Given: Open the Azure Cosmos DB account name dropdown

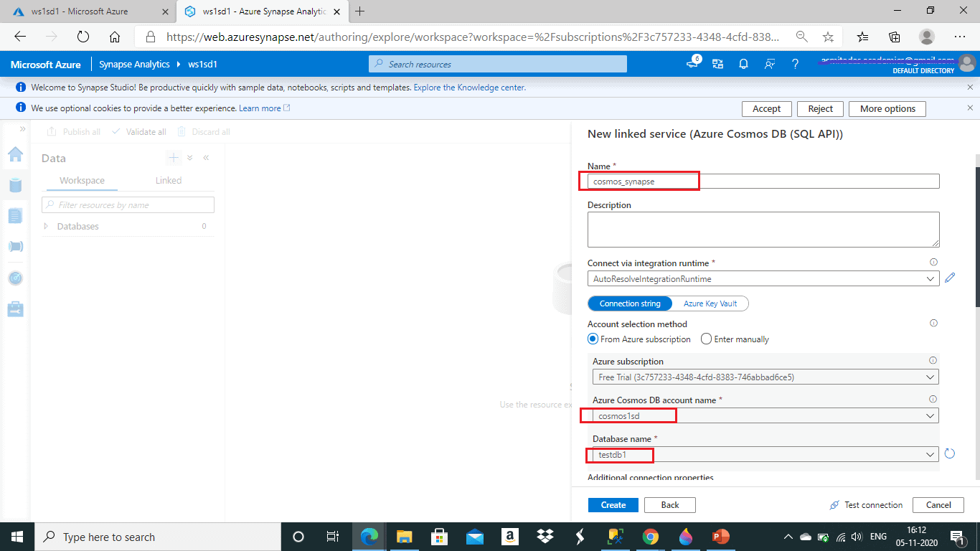Looking at the screenshot, I should pos(765,415).
